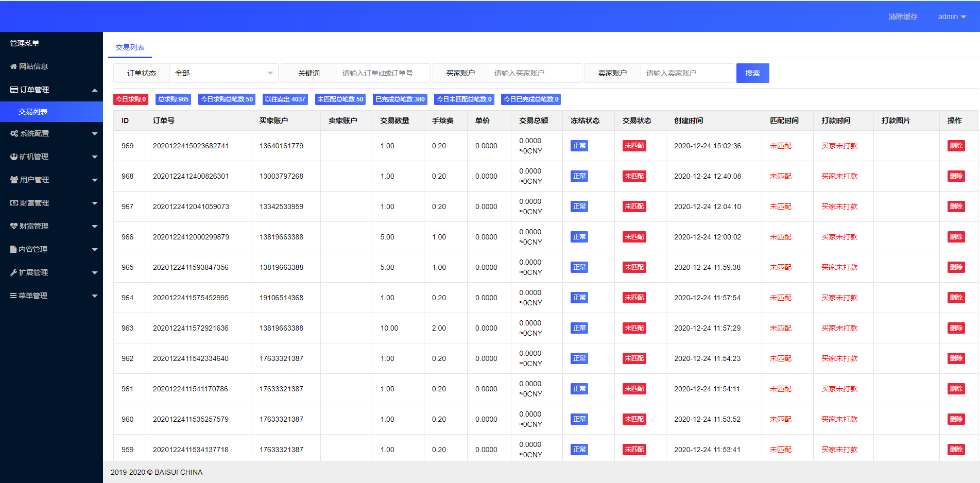The height and width of the screenshot is (483, 980).
Task: Click into the 买家账户 input field
Action: 535,73
